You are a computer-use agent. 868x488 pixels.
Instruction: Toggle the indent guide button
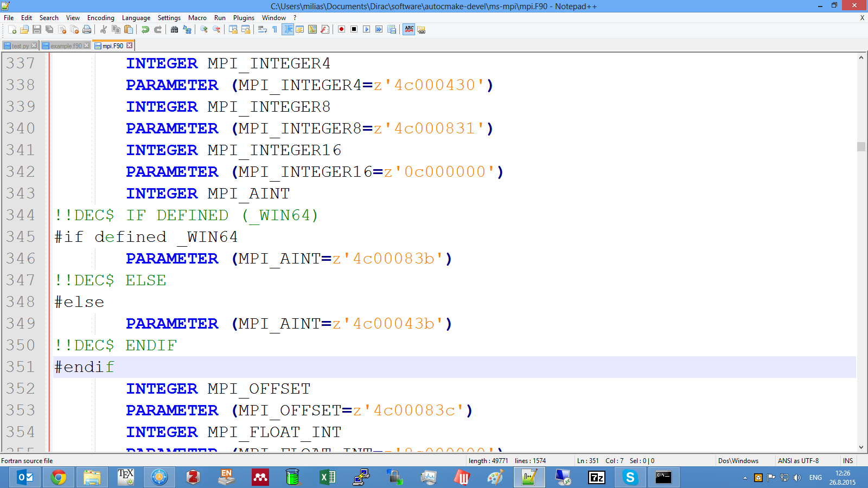pos(288,29)
